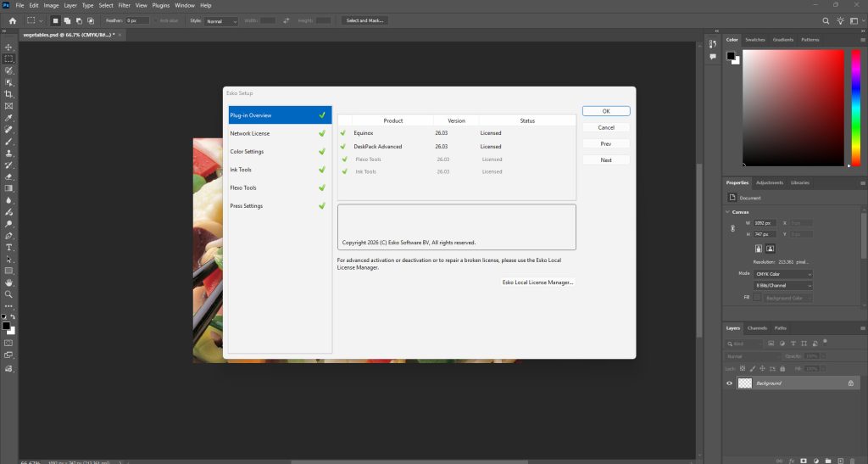Image resolution: width=868 pixels, height=464 pixels.
Task: Open the Filter menu
Action: pos(124,5)
